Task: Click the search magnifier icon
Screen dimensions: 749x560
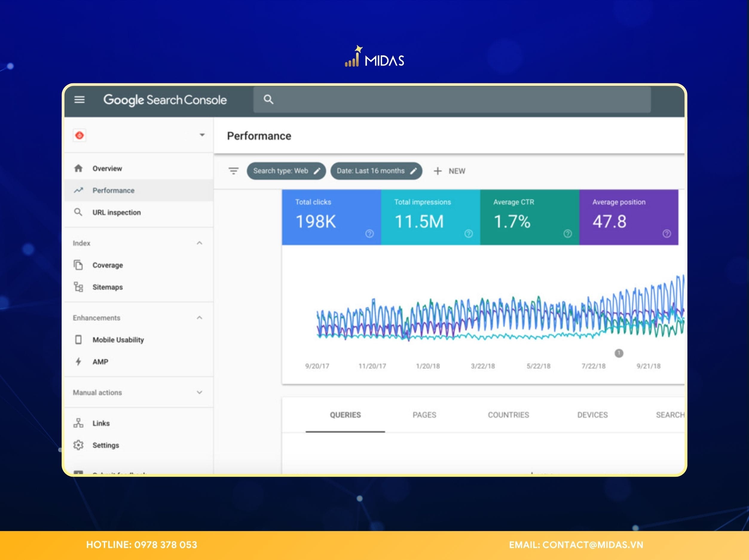Action: pyautogui.click(x=268, y=99)
